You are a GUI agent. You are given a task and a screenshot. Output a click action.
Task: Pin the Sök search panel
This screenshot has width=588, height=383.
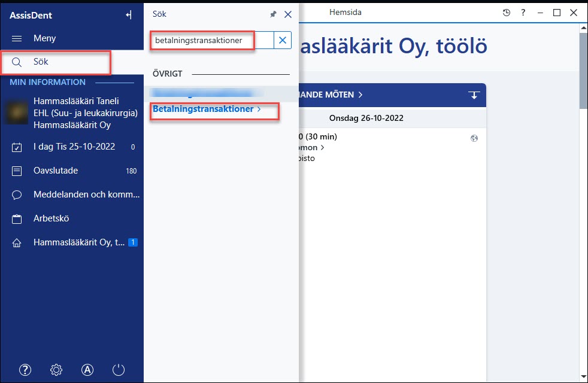point(273,14)
